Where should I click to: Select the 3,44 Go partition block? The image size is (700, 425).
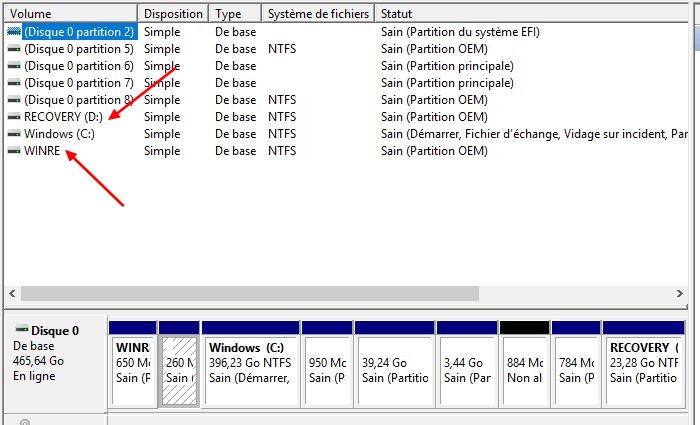467,364
